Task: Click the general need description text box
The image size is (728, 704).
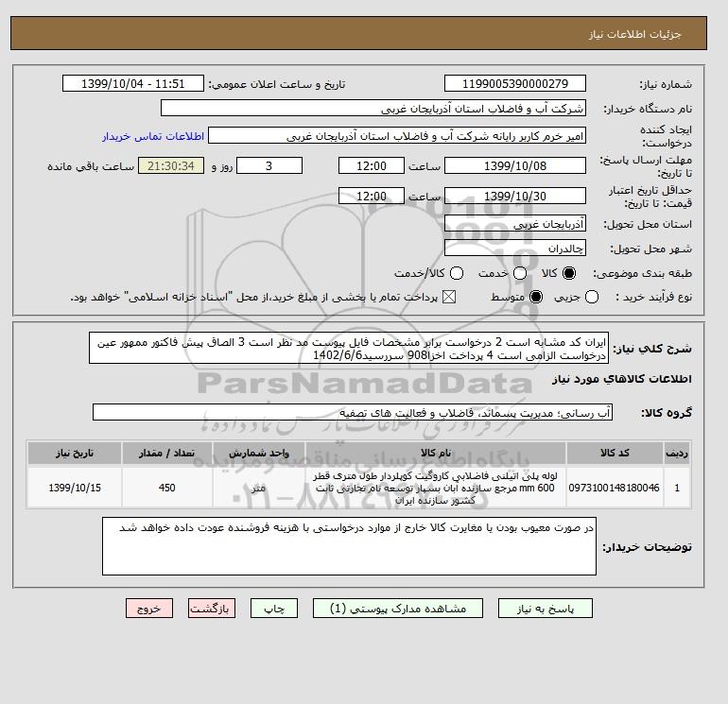Action: (349, 348)
